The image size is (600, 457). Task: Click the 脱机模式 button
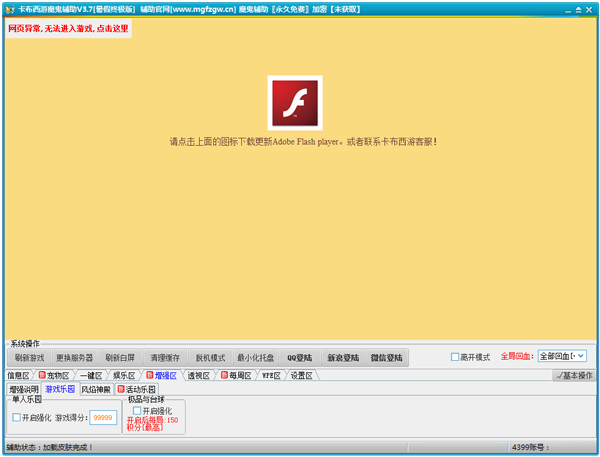pos(210,357)
